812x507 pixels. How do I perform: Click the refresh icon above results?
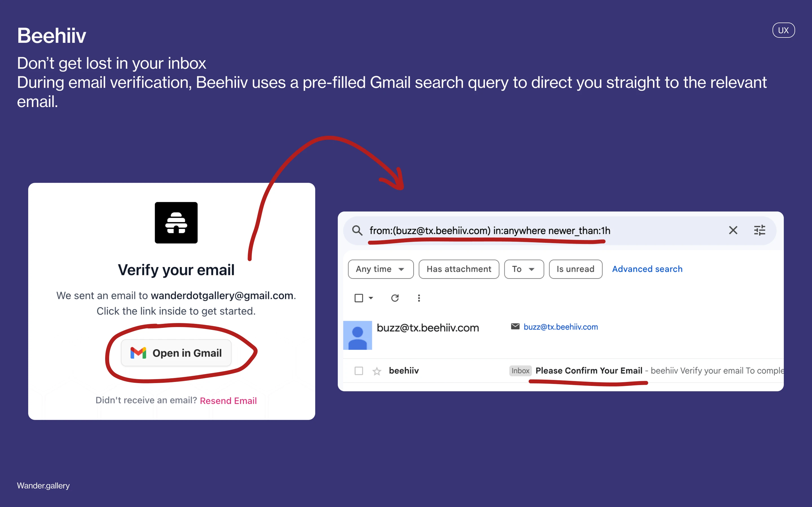[x=395, y=298]
